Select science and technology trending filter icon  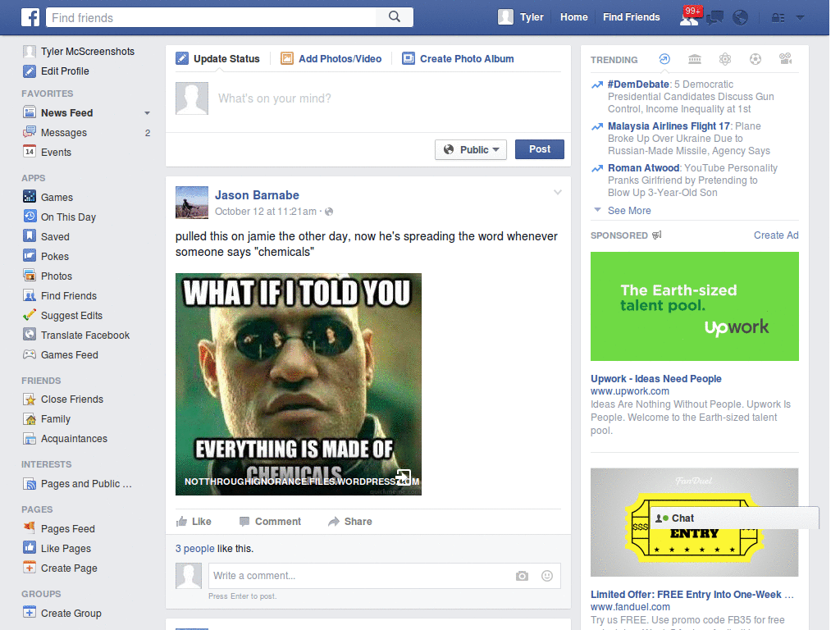725,59
